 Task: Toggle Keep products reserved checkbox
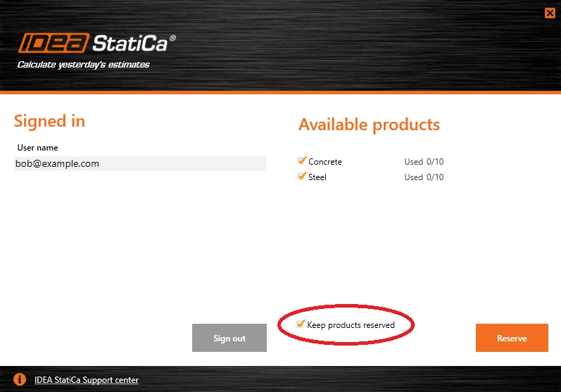301,324
